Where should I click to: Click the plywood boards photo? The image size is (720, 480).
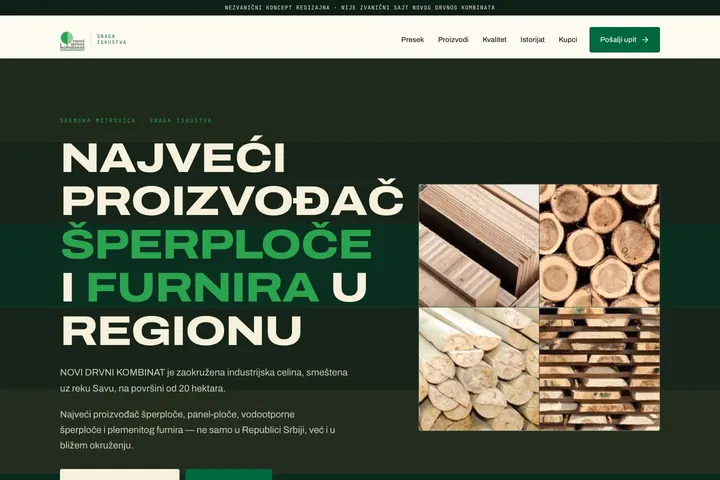click(479, 246)
